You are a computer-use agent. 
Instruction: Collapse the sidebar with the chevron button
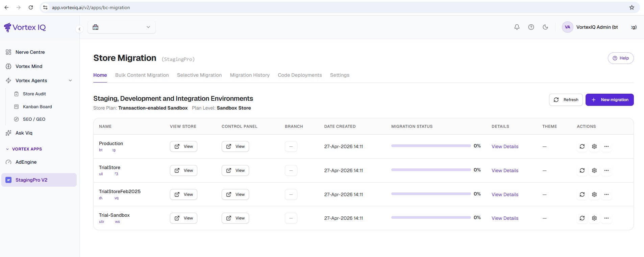[x=79, y=29]
